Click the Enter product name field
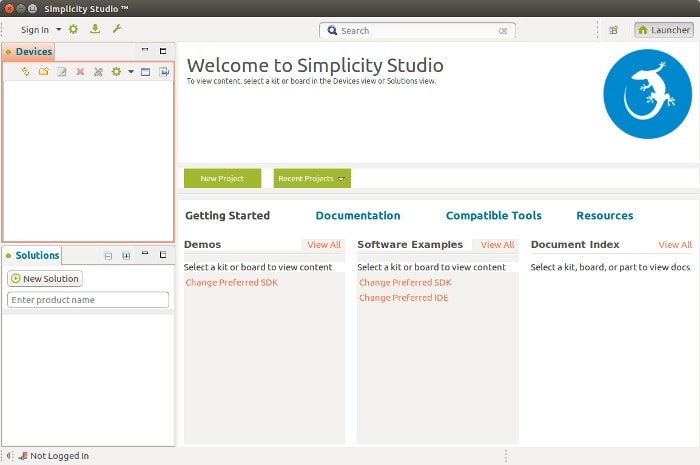Screen dimensions: 700x465 pos(88,300)
